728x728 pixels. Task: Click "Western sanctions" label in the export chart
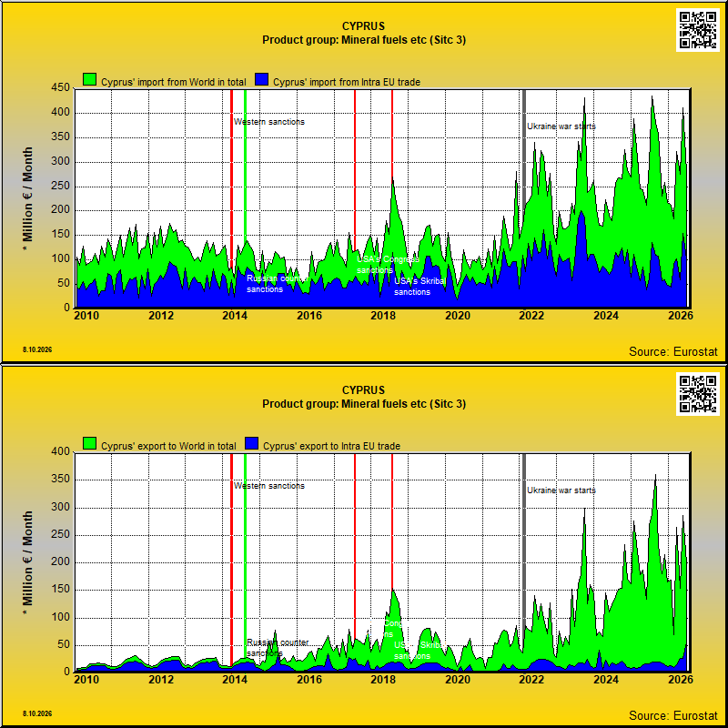269,486
